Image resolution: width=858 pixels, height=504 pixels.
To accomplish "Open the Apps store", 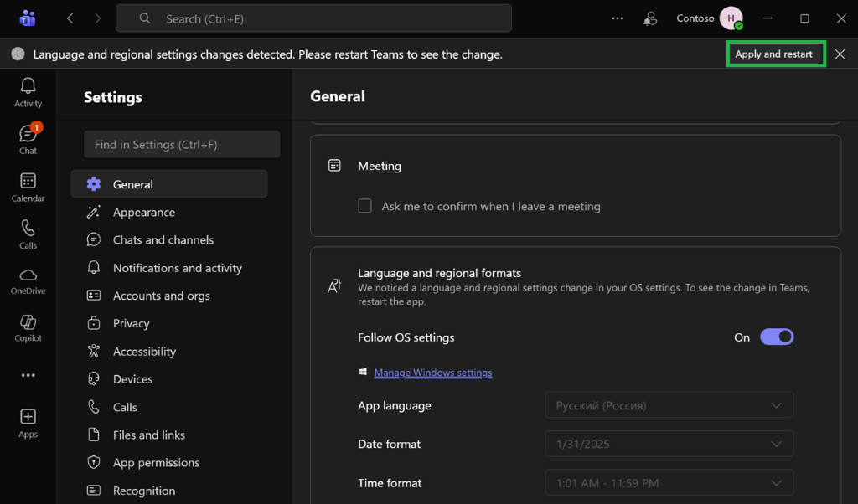I will (28, 423).
